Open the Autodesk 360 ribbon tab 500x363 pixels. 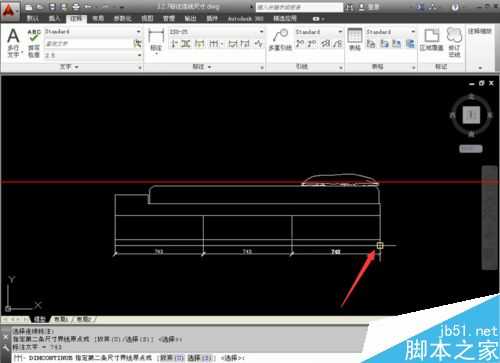246,19
